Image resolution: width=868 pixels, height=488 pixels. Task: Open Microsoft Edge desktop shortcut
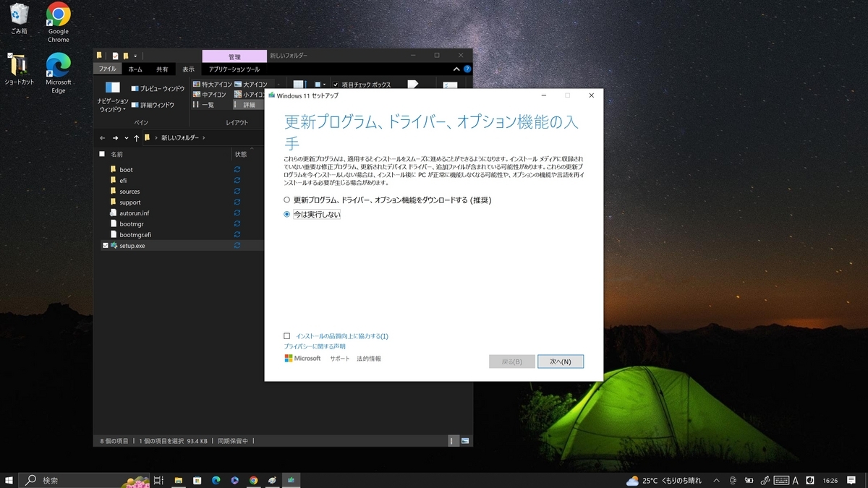pos(59,74)
